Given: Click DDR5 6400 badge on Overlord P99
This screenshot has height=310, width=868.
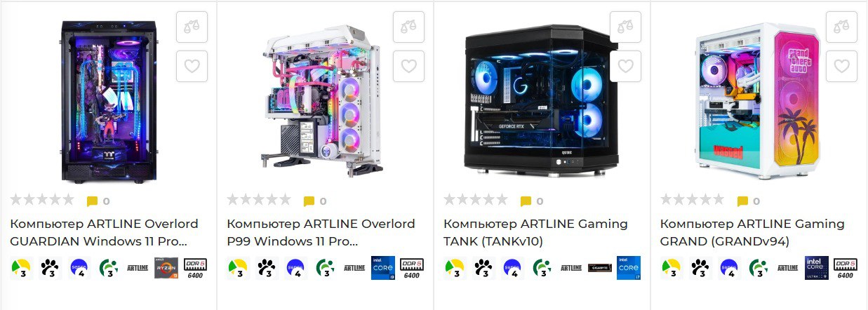Looking at the screenshot, I should 412,268.
